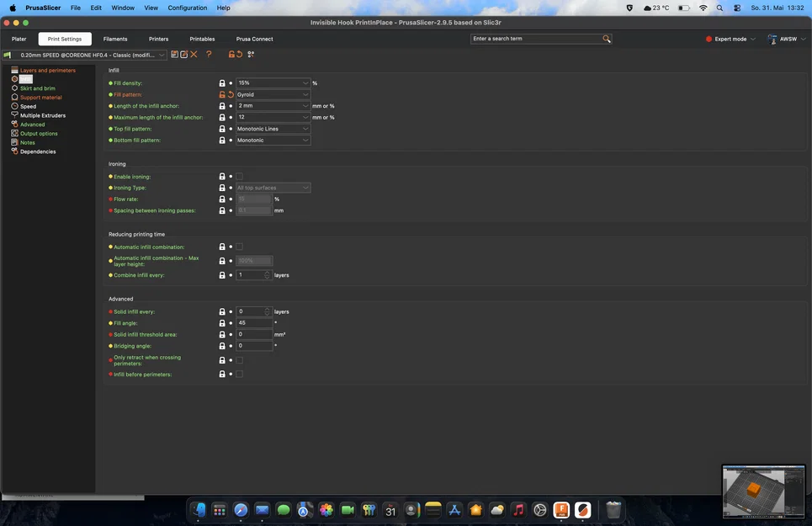Click the reset arrow in the preset toolbar
Viewport: 812px width, 526px height.
pyautogui.click(x=239, y=55)
